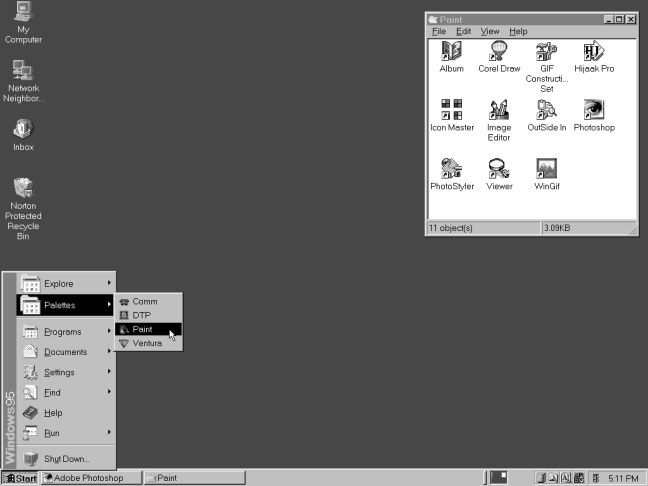Expand Programs in the Start menu

tap(65, 332)
